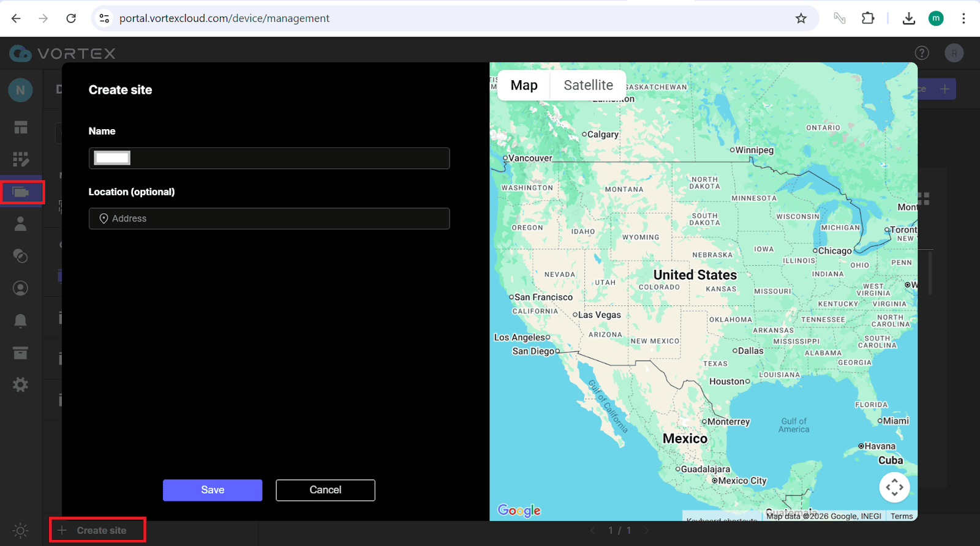The image size is (980, 546).
Task: Bookmark this page with the star icon
Action: (x=801, y=18)
